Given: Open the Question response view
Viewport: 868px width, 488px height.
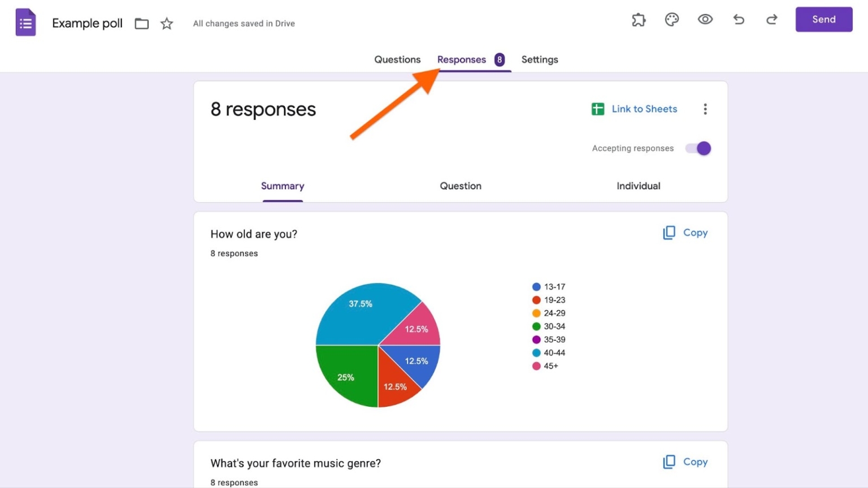Looking at the screenshot, I should click(x=461, y=186).
